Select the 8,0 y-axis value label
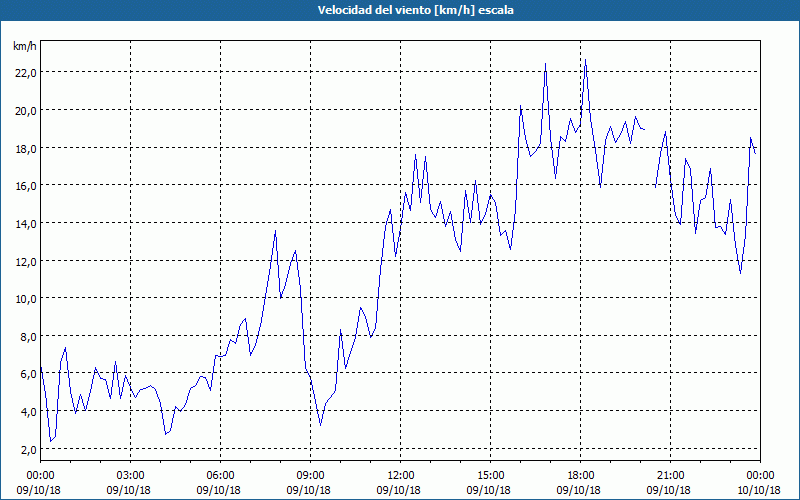800x500 pixels. pyautogui.click(x=28, y=336)
